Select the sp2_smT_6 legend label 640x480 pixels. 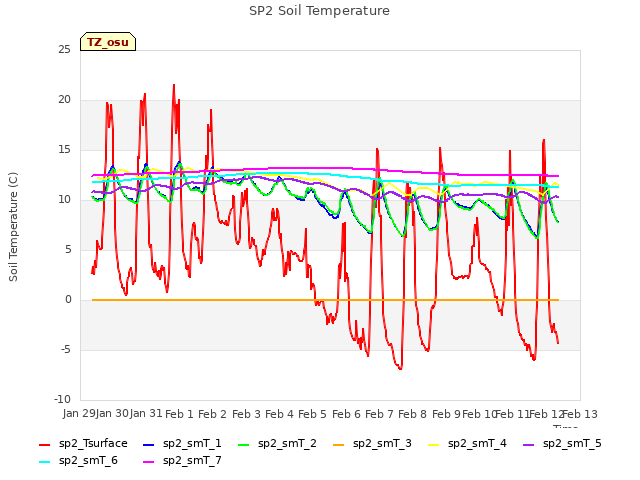(88, 461)
